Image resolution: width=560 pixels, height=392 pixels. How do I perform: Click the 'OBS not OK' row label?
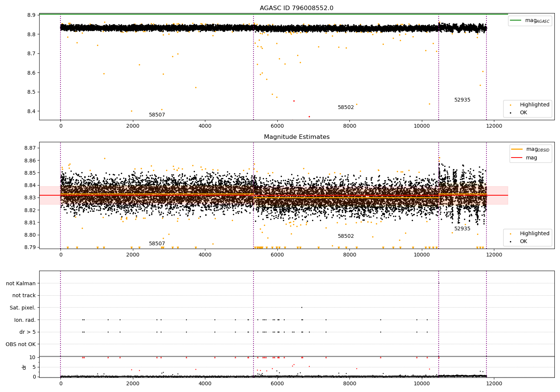click(x=21, y=344)
